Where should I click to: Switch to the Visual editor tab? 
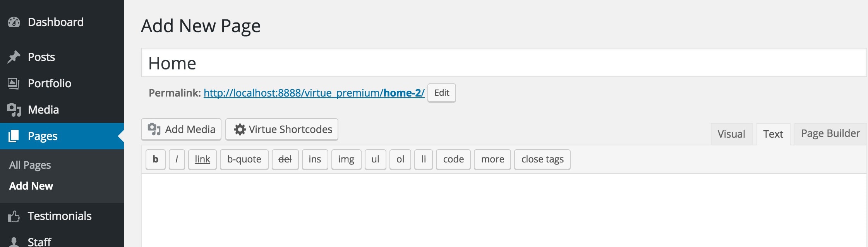(731, 134)
